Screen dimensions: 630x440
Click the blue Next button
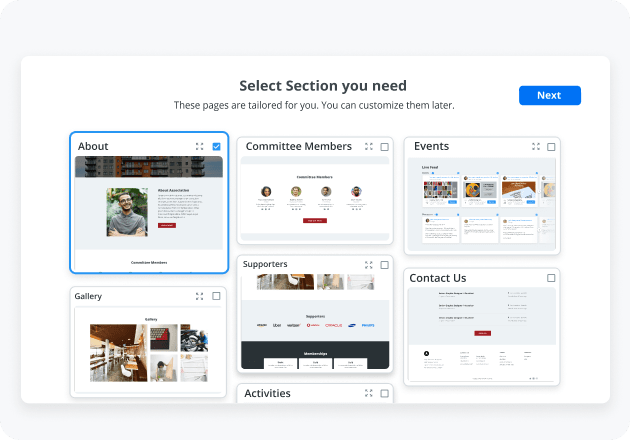(550, 95)
